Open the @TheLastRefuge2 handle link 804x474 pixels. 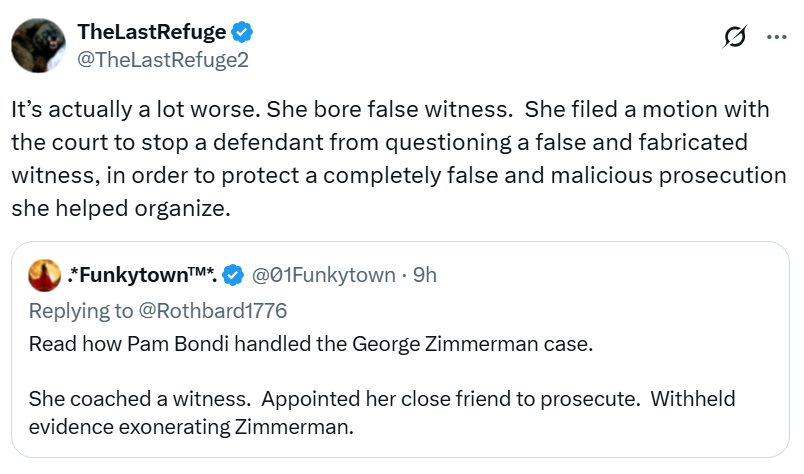[162, 59]
